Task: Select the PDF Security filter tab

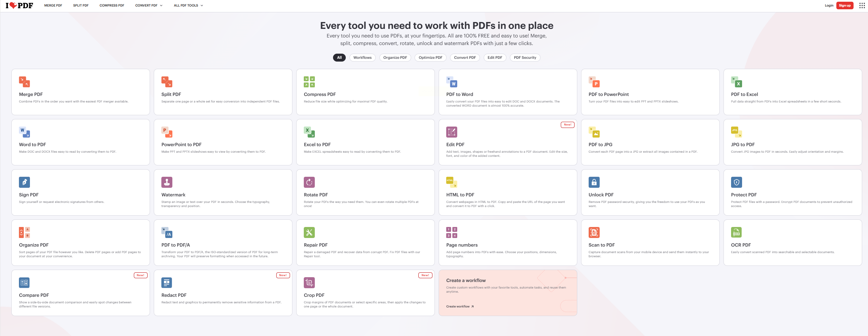Action: click(525, 58)
